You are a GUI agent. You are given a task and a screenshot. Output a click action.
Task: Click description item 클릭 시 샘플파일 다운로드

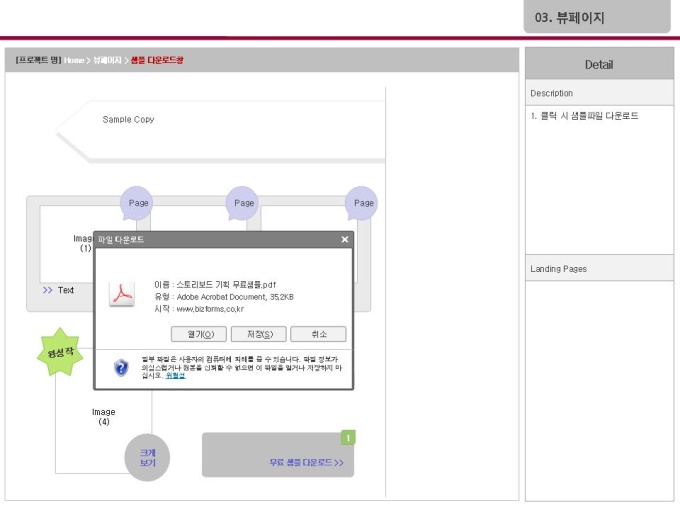tap(585, 116)
